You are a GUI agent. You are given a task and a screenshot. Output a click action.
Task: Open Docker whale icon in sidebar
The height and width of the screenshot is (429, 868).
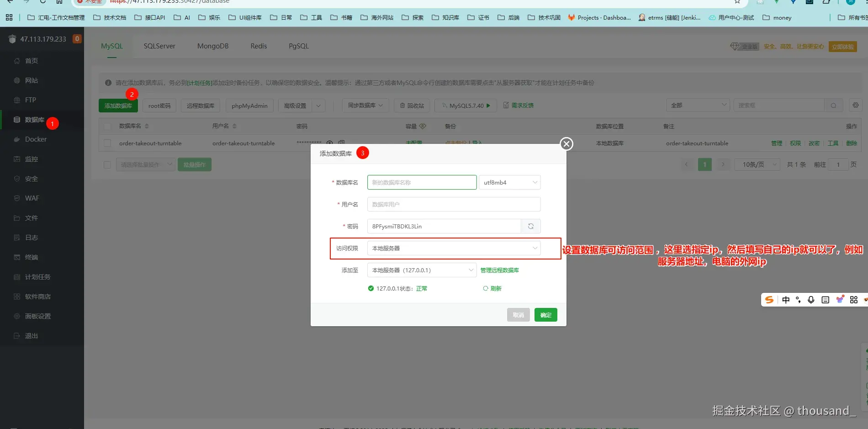17,139
